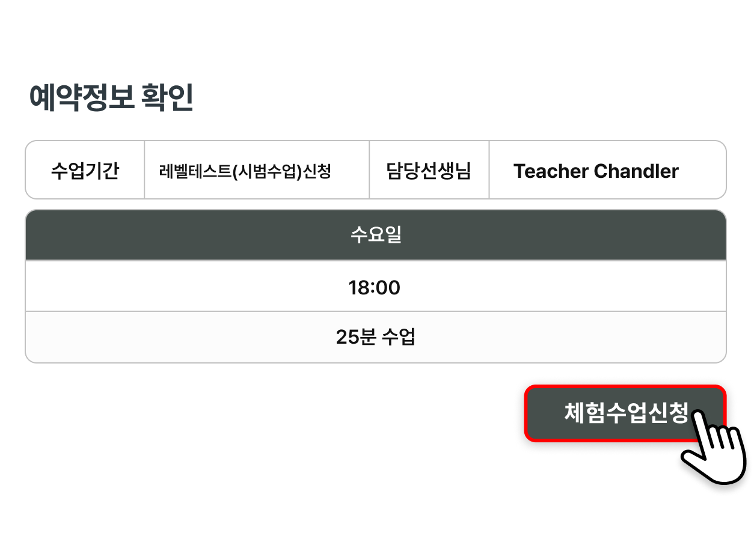Click the Teacher Chandler name
This screenshot has height=560, width=754.
596,171
